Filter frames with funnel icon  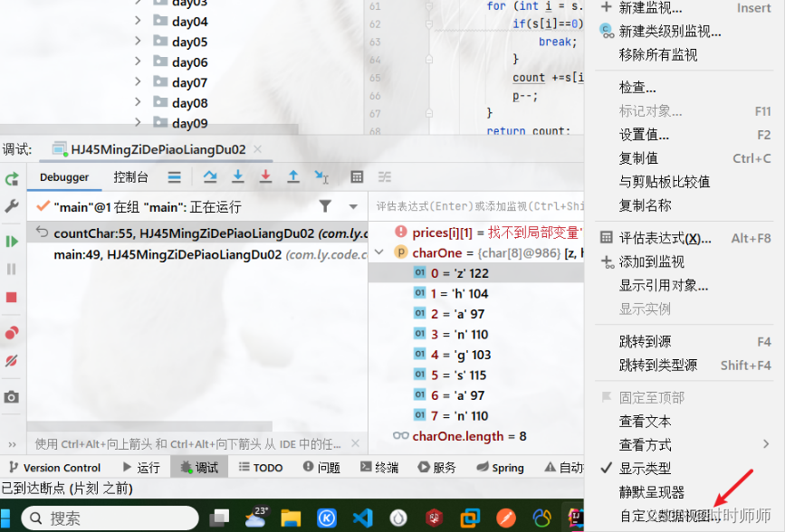(x=325, y=206)
